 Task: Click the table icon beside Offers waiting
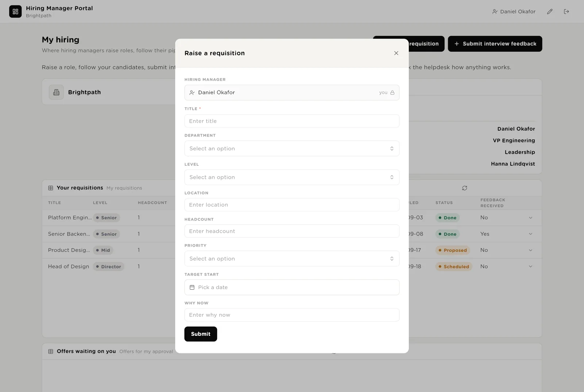click(x=51, y=351)
